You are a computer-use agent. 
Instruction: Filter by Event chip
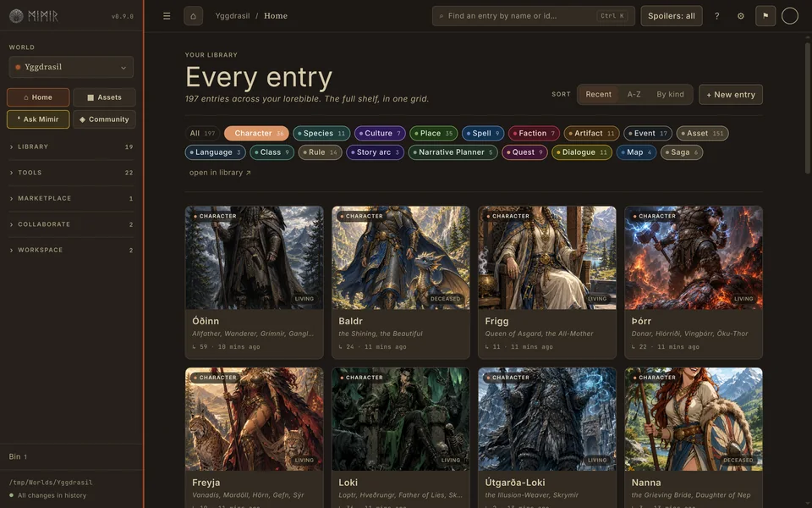pyautogui.click(x=648, y=133)
